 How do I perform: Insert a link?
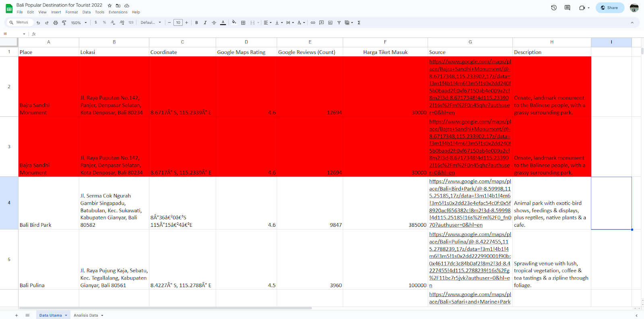pyautogui.click(x=313, y=23)
